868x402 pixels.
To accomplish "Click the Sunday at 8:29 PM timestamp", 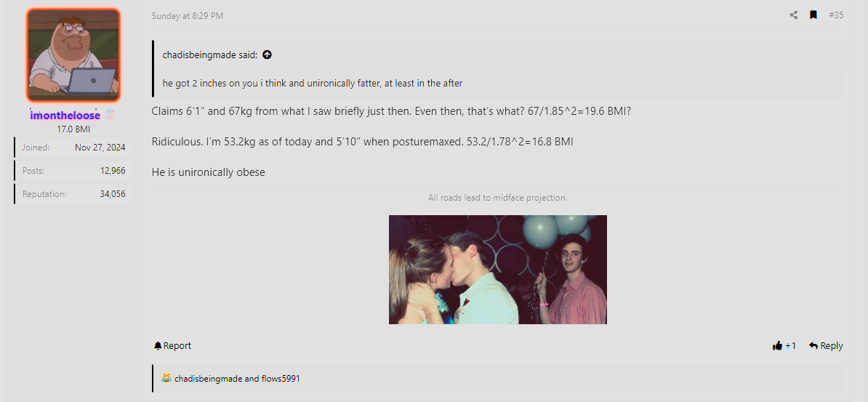I will [x=187, y=16].
